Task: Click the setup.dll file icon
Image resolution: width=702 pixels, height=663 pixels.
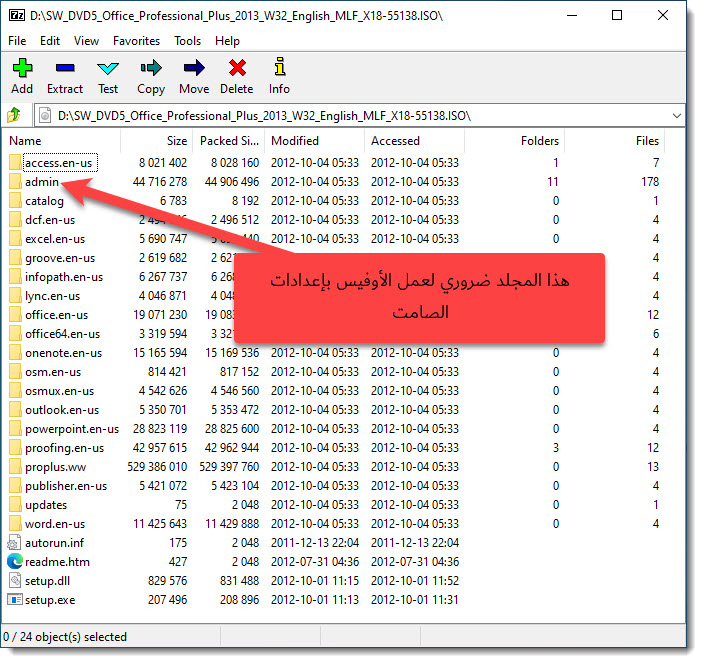Action: 14,581
